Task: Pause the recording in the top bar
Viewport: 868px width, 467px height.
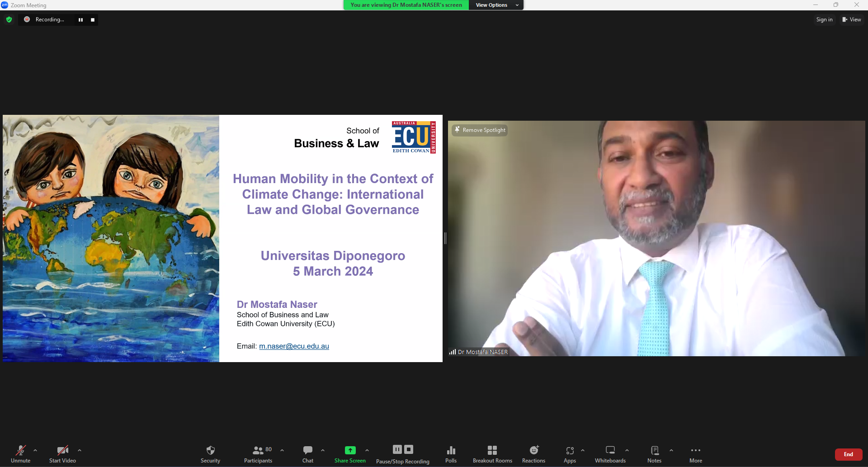Action: 80,20
